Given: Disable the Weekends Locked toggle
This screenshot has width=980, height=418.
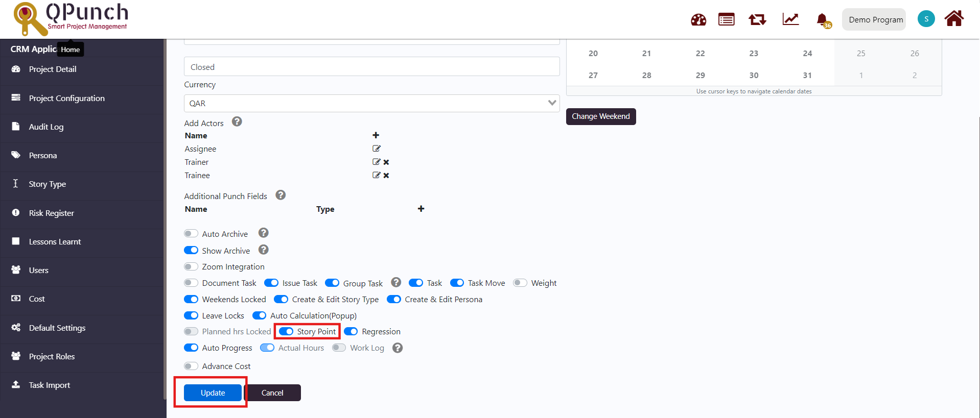Looking at the screenshot, I should (x=191, y=299).
